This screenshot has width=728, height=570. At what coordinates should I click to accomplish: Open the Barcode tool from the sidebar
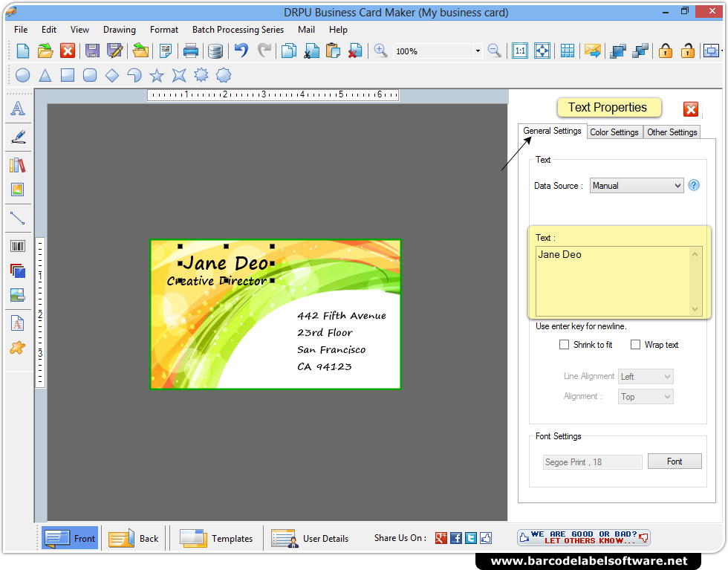click(18, 245)
